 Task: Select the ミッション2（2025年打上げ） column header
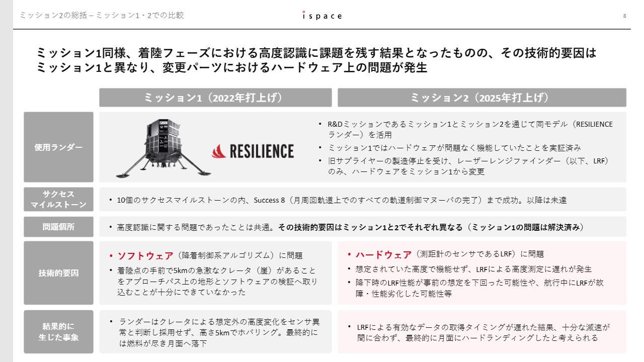point(482,98)
